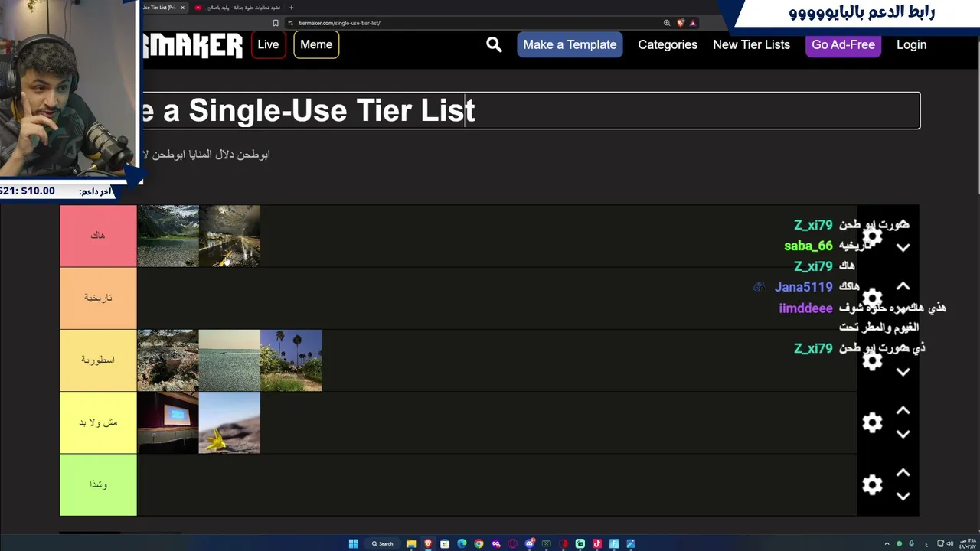Viewport: 980px width, 551px height.
Task: Open Discord from the taskbar
Action: 529,543
